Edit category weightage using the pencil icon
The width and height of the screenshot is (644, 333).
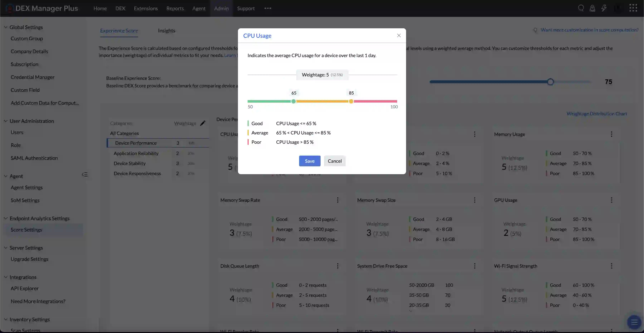203,123
